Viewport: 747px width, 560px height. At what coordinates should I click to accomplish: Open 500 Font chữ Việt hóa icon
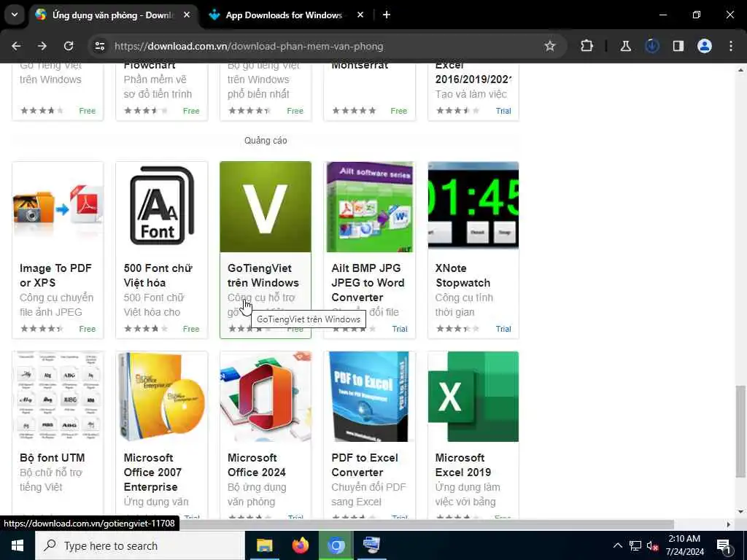click(x=161, y=206)
